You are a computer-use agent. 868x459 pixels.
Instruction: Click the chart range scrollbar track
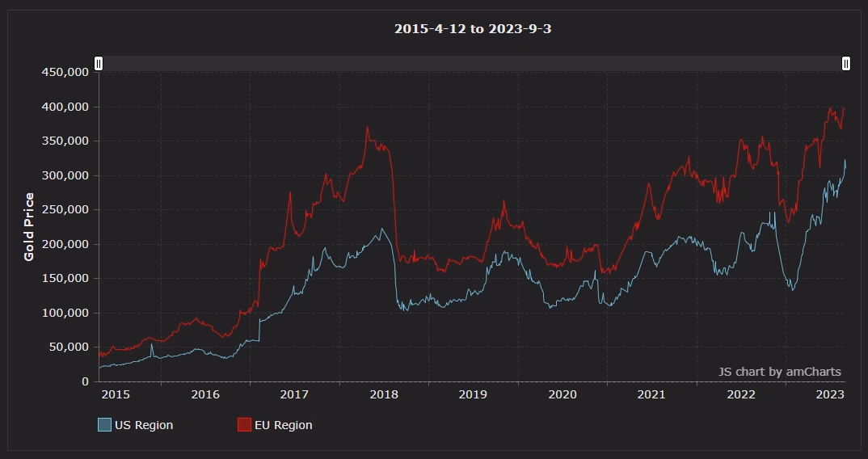[472, 64]
